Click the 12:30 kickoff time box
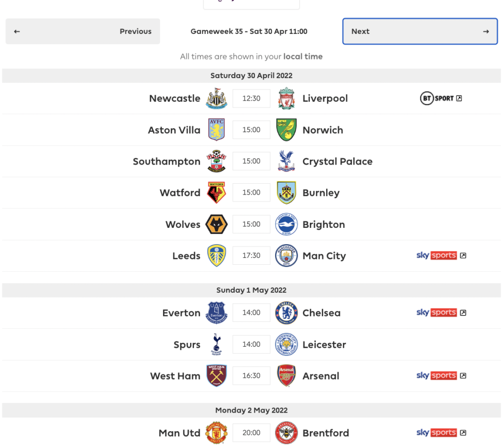The height and width of the screenshot is (448, 503). click(x=251, y=98)
